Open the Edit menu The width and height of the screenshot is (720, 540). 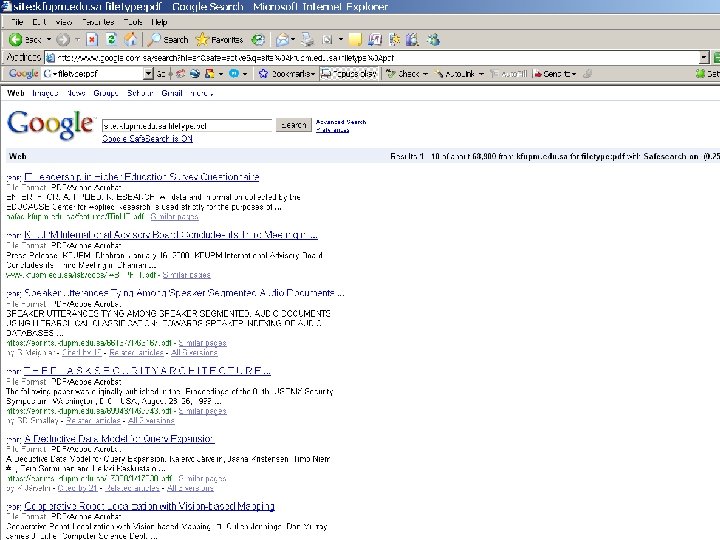point(39,22)
